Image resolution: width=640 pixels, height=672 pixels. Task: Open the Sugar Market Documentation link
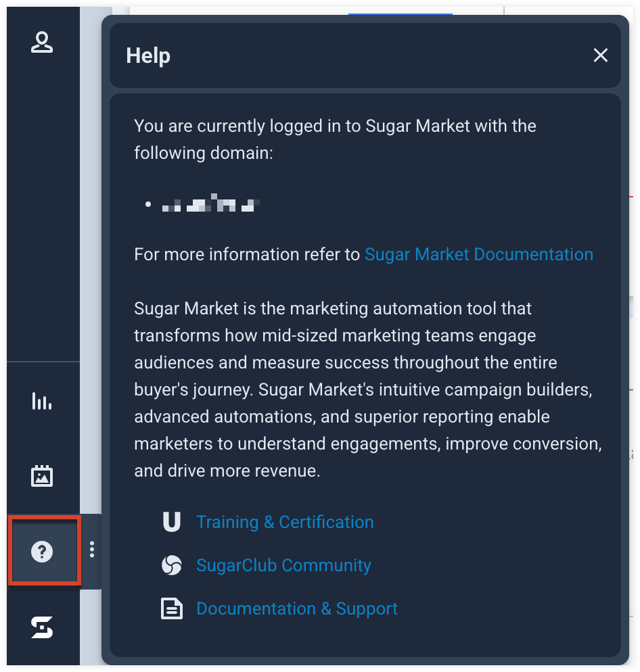click(479, 255)
